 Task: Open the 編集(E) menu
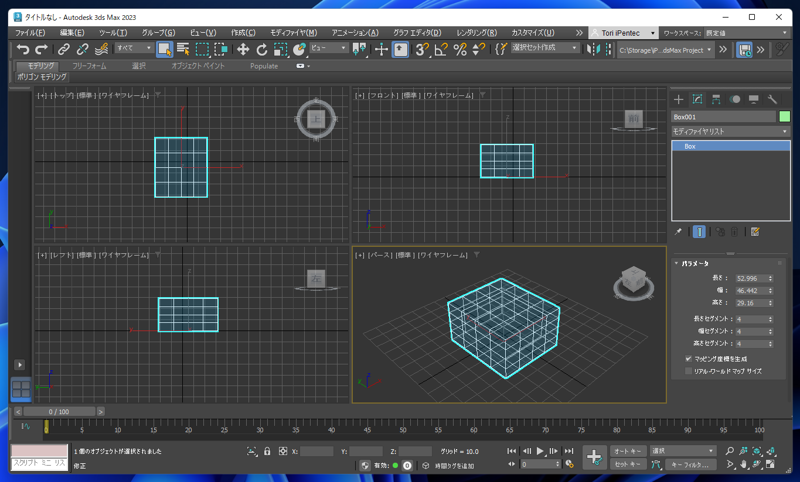72,33
